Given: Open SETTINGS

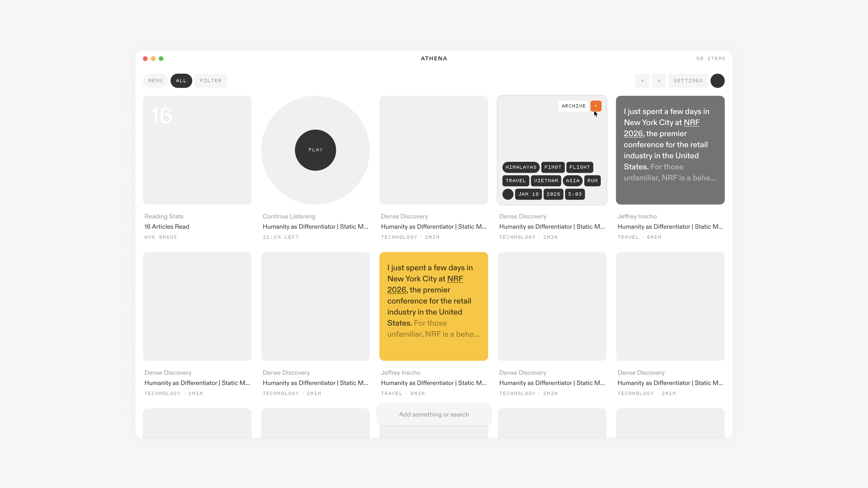Looking at the screenshot, I should (x=688, y=81).
